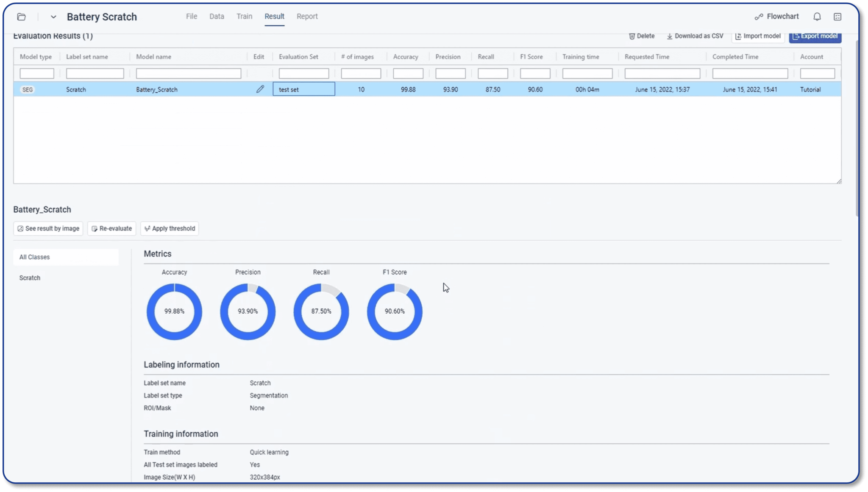Screen dimensions: 868x492
Task: Open the notification bell
Action: pyautogui.click(x=817, y=17)
